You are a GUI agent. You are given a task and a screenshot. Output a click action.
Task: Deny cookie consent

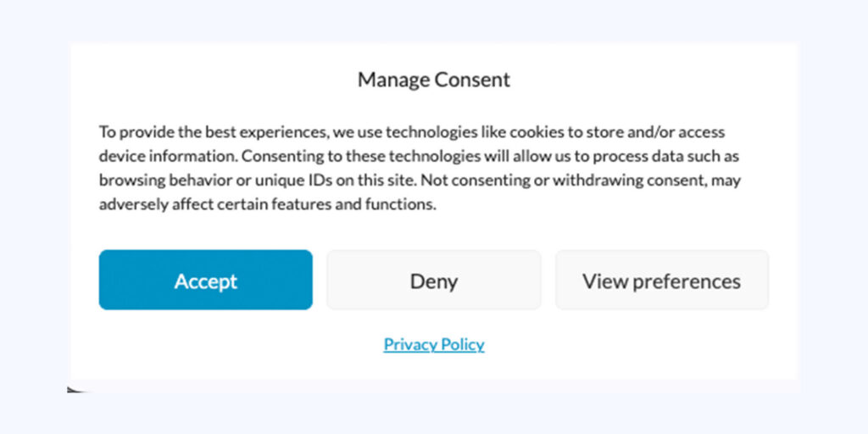click(433, 280)
